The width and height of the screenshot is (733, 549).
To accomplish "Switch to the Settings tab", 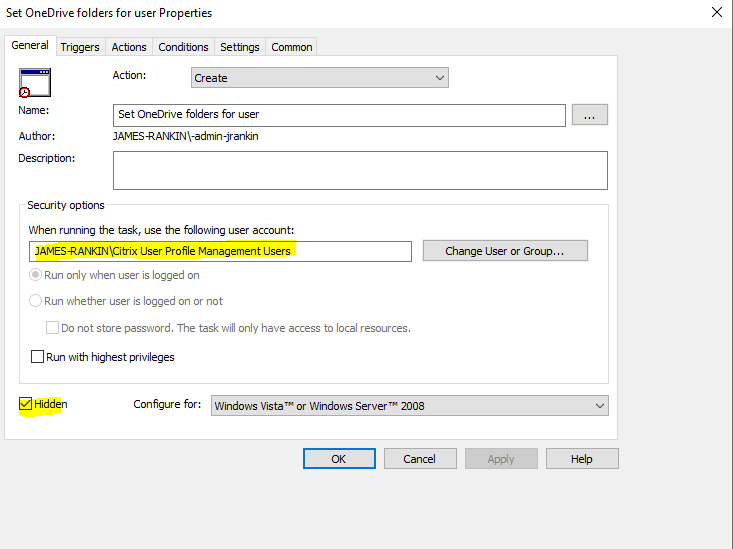I will [x=240, y=47].
